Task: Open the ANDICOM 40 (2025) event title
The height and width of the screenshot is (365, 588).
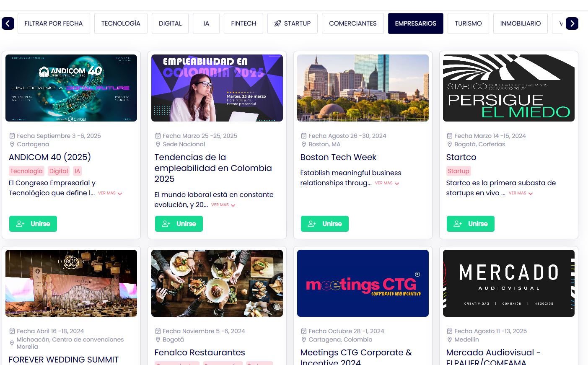Action: [x=50, y=157]
